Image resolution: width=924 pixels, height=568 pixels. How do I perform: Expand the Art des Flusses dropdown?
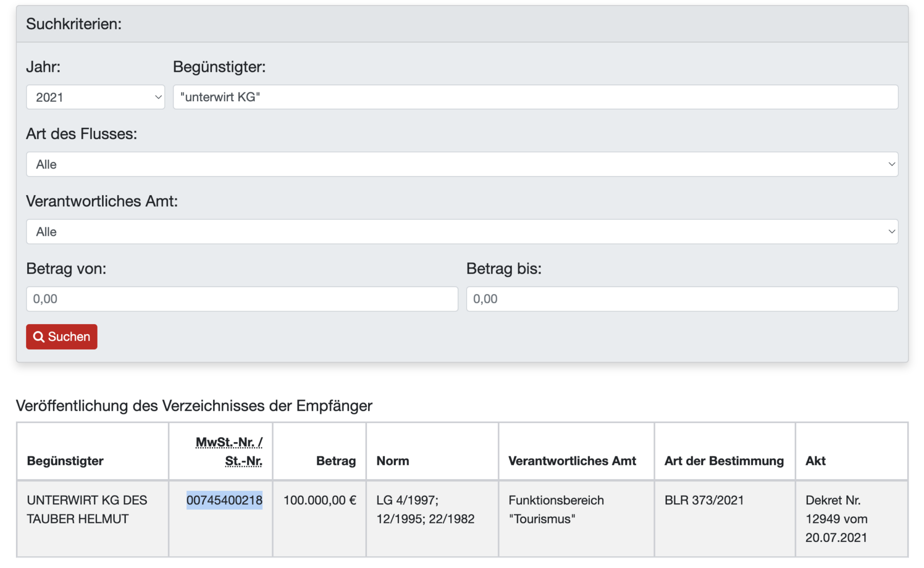[462, 164]
